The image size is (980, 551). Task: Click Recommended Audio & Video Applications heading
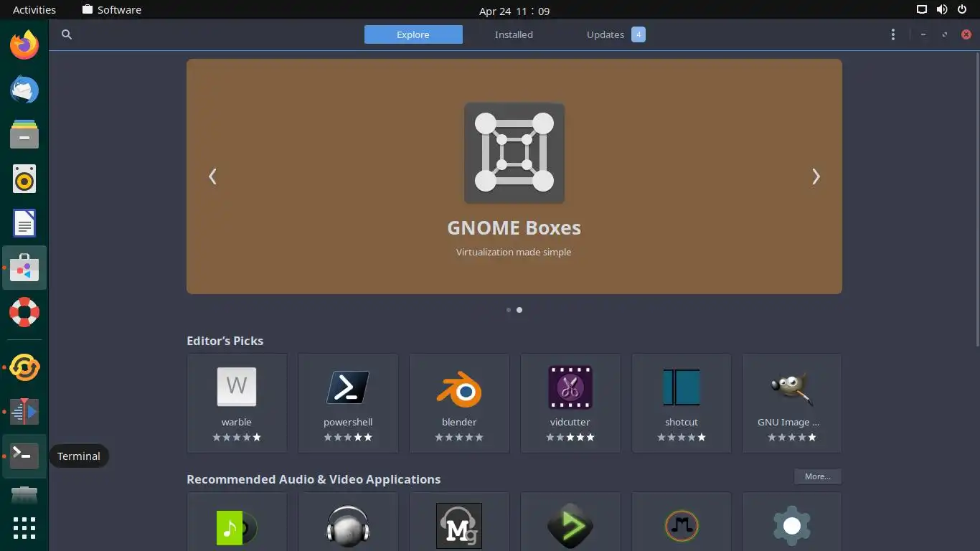point(314,479)
